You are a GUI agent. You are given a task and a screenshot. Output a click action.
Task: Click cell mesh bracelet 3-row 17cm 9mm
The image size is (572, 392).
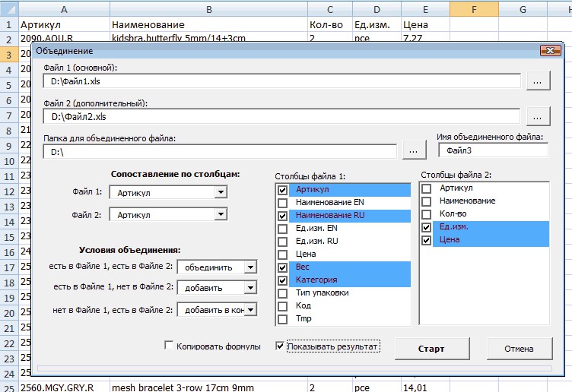click(208, 387)
